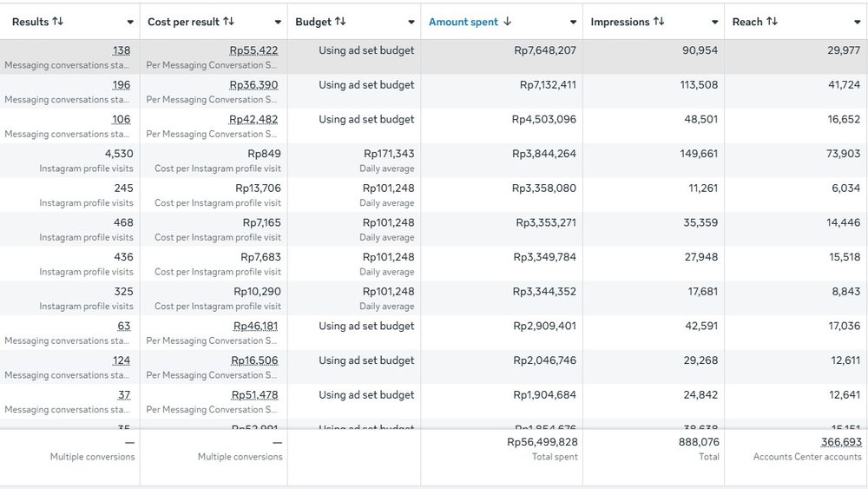Click the Amount spent column header

click(464, 22)
